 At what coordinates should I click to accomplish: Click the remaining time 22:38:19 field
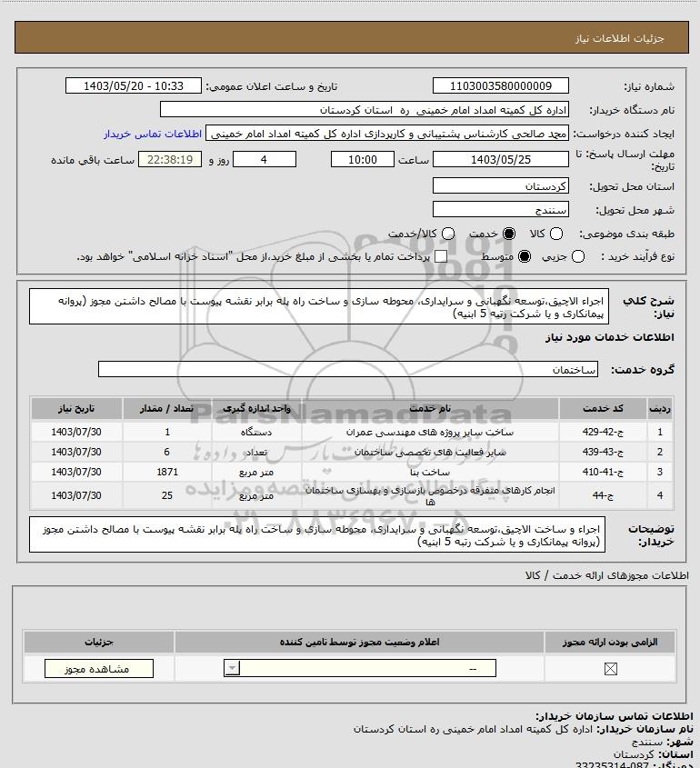click(170, 159)
